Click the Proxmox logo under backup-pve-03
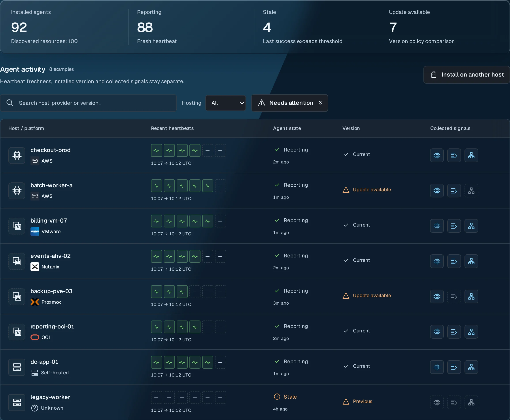Image resolution: width=510 pixels, height=420 pixels. click(x=35, y=302)
